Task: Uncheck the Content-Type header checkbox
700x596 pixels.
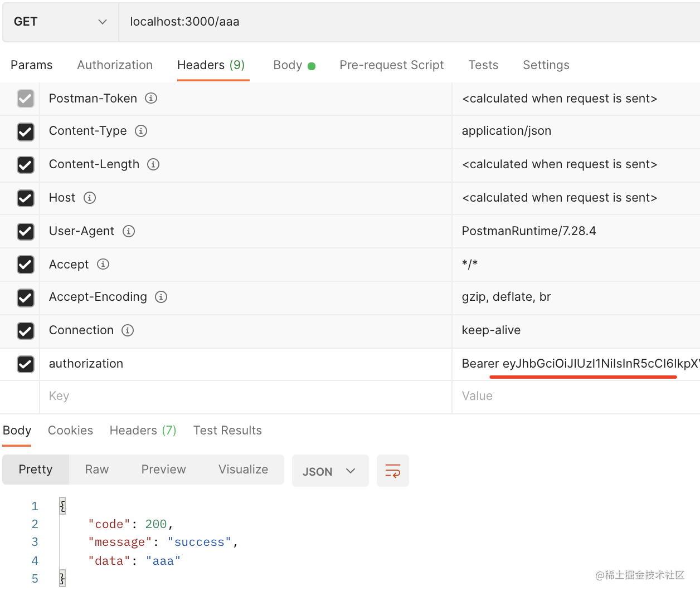Action: [x=26, y=132]
